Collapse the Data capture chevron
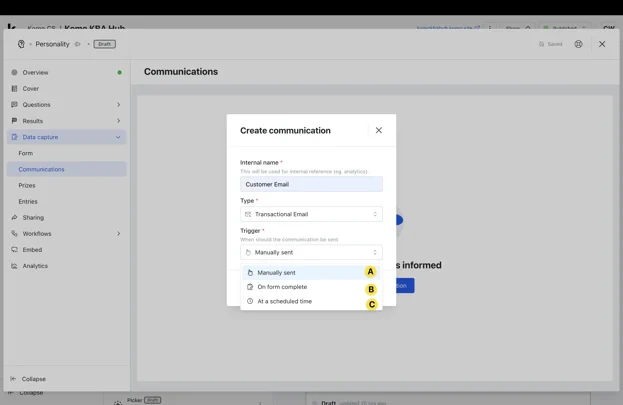This screenshot has width=623, height=405. 118,137
